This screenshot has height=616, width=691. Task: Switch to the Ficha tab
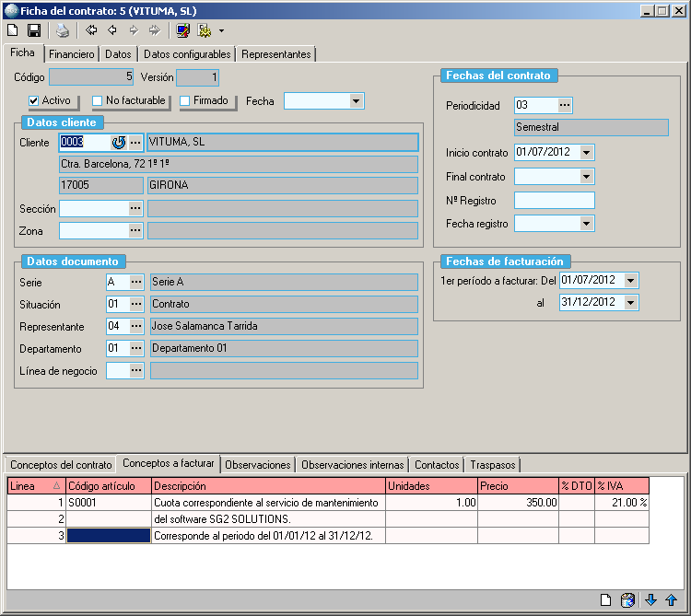[22, 52]
